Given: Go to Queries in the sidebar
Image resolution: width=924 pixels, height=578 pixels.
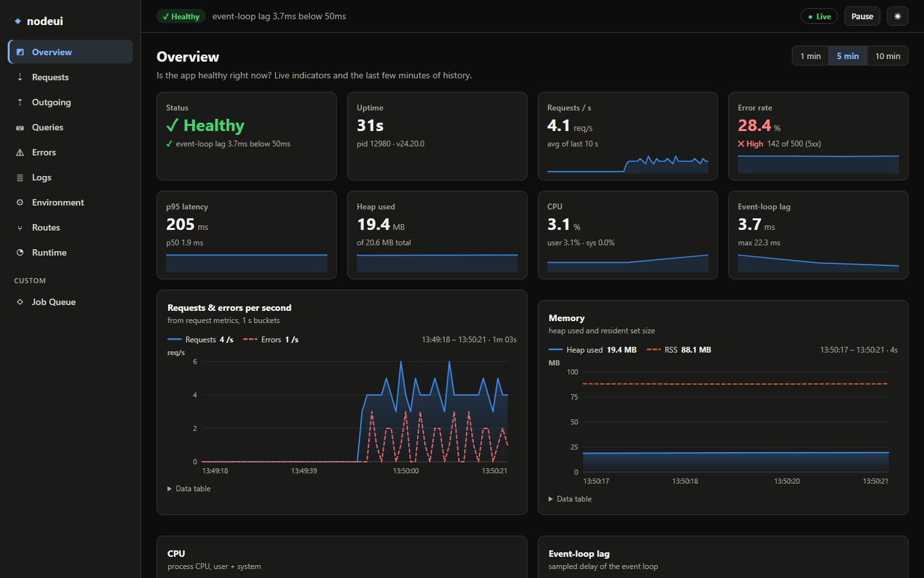Looking at the screenshot, I should pos(70,127).
